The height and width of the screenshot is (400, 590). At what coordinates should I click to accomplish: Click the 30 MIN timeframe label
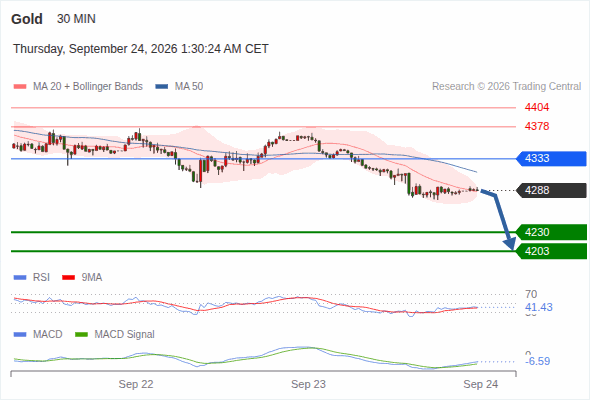76,19
